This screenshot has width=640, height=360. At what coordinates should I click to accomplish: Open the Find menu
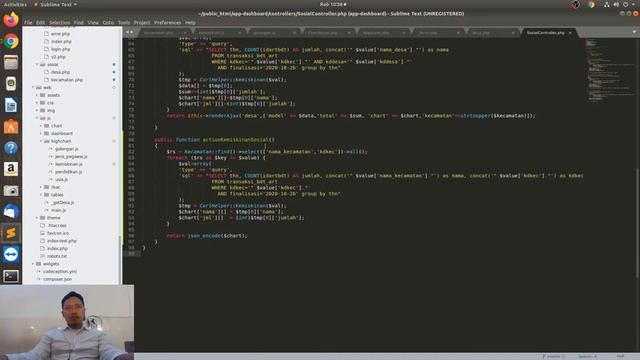(79, 22)
